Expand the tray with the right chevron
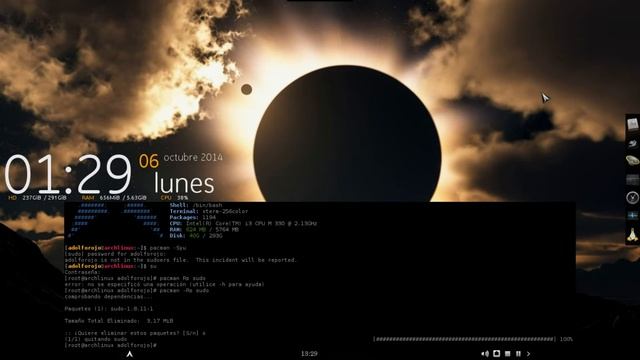 coord(529,354)
